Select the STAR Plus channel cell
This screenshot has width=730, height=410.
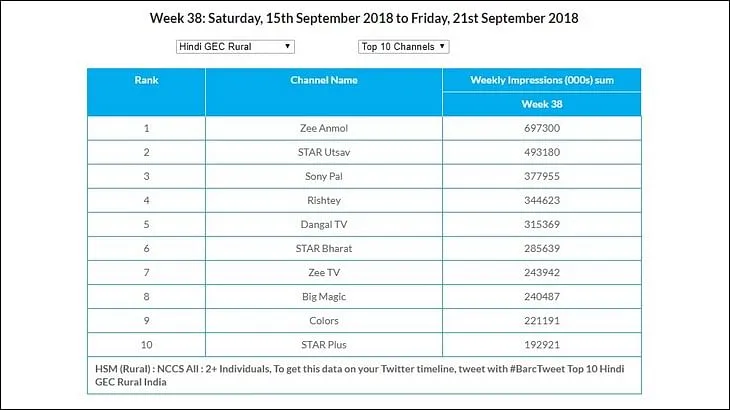pyautogui.click(x=324, y=345)
